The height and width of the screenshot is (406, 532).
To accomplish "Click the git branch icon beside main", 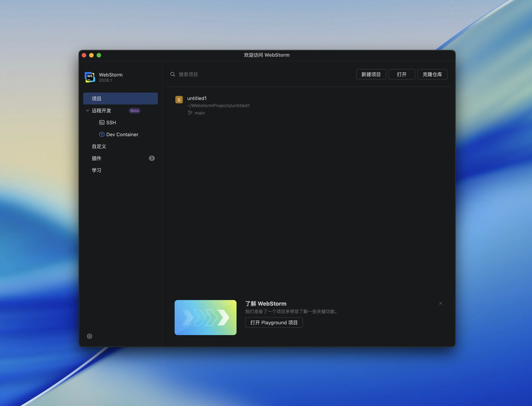I will [x=190, y=113].
